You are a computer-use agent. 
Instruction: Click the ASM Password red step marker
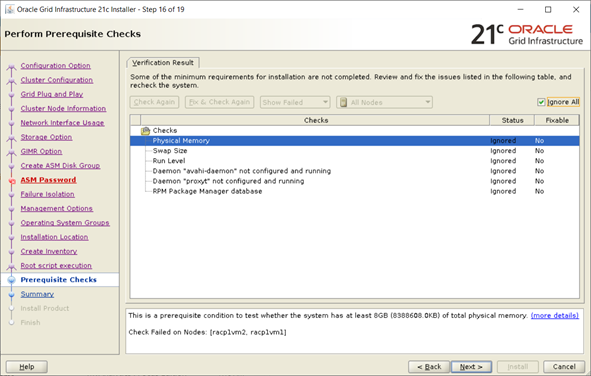tap(12, 181)
